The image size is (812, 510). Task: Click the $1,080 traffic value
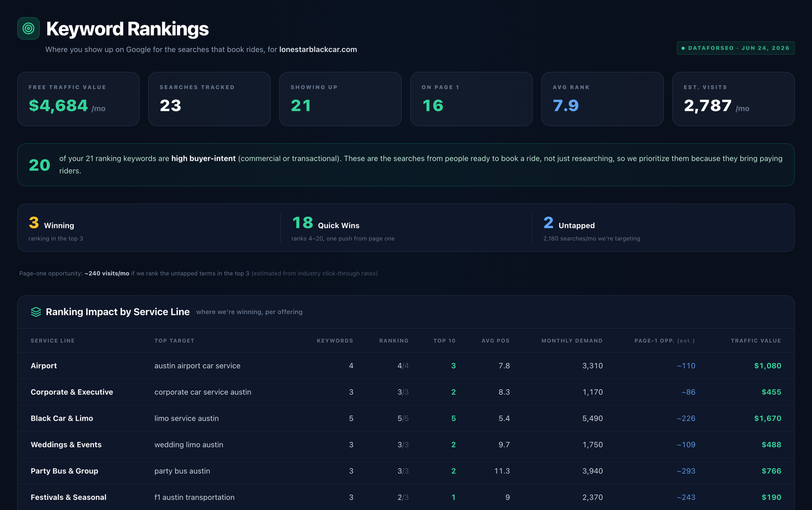(767, 366)
